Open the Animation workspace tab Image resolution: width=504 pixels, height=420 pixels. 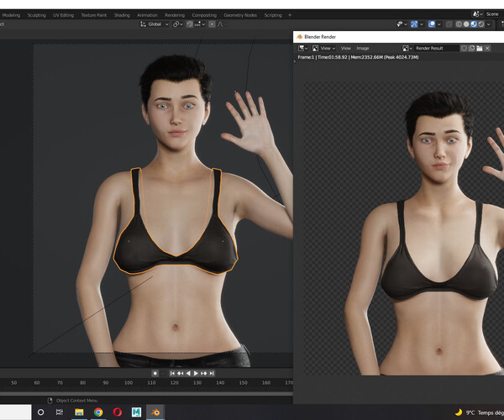pos(147,15)
